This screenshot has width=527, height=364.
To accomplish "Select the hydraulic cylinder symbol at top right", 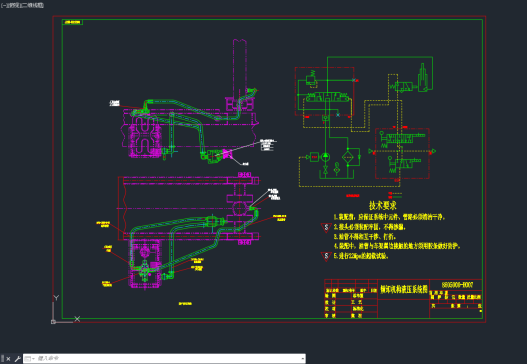I will [423, 77].
